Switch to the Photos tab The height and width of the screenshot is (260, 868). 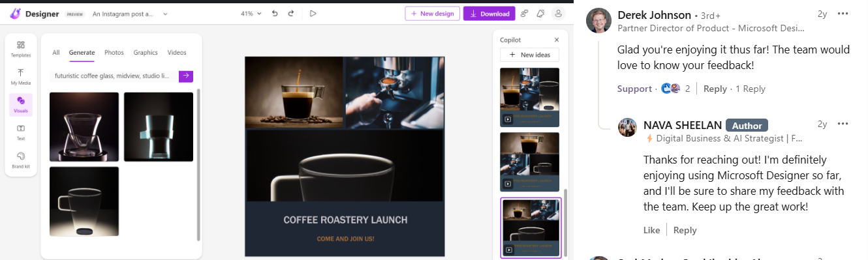point(114,53)
